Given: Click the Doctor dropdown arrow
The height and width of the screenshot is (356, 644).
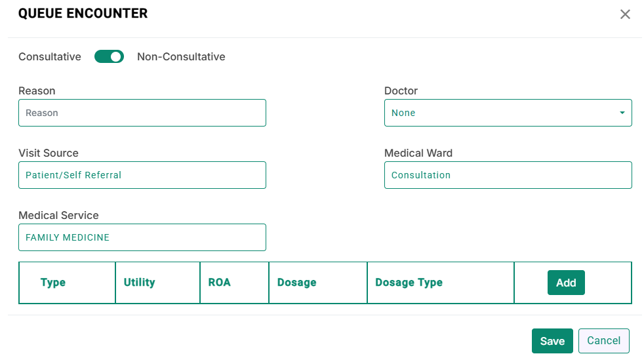Looking at the screenshot, I should pos(622,113).
